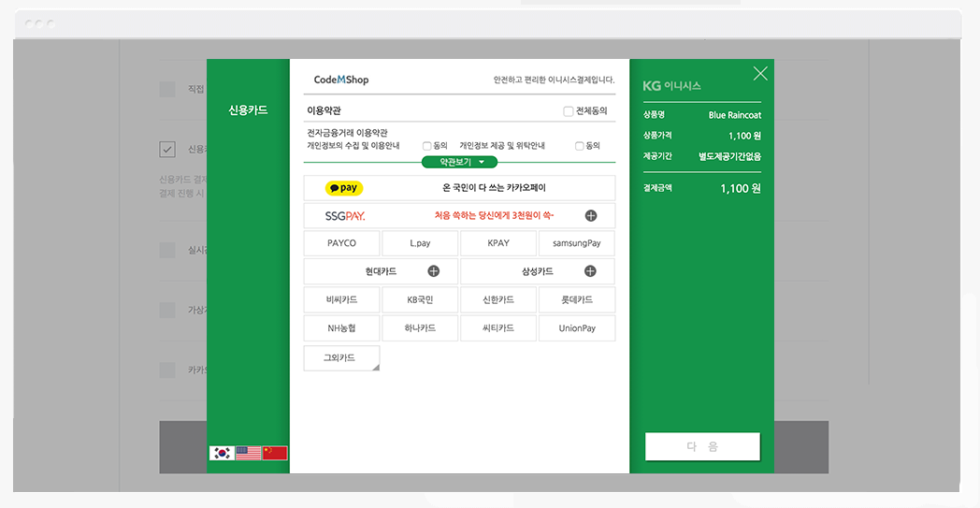Screen dimensions: 980x508
Task: Choose the Chinese flag language icon
Action: (274, 453)
